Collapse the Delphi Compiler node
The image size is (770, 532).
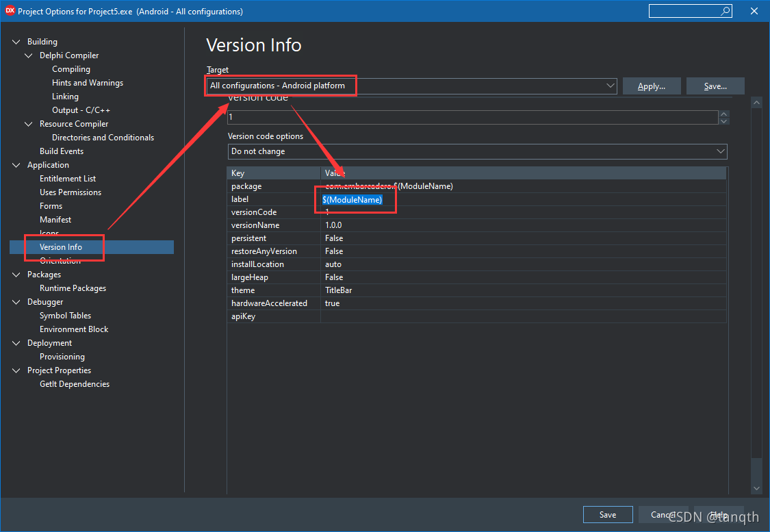29,55
